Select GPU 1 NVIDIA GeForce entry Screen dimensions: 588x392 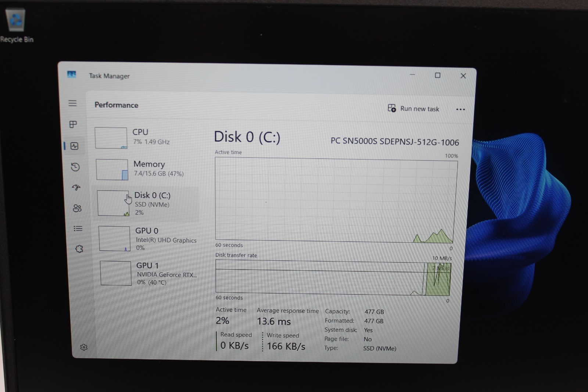click(150, 273)
